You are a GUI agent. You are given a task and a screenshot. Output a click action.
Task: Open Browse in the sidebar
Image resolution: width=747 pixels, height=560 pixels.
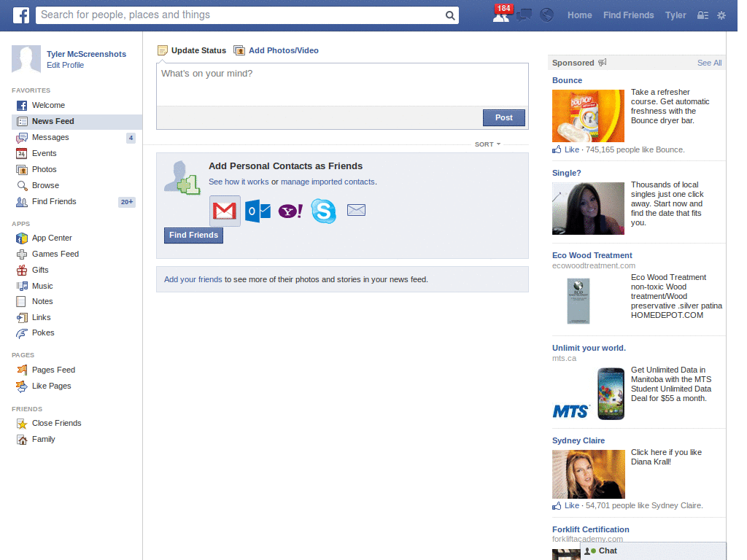[77, 186]
